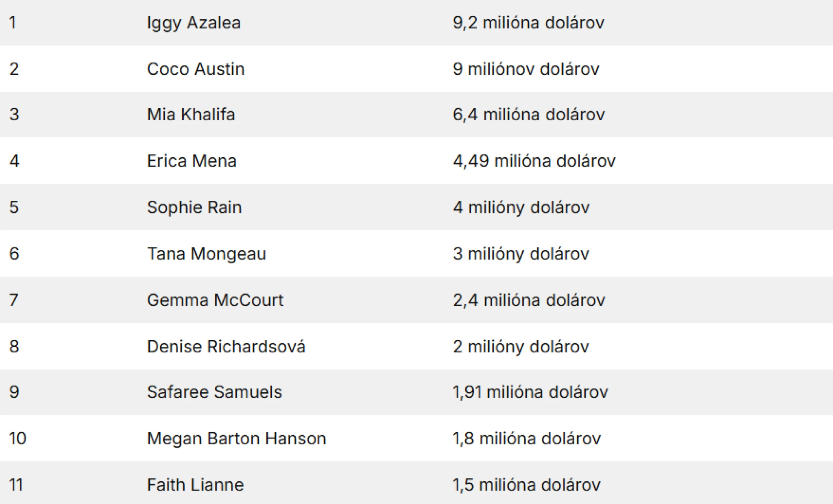Click on Sophie Rain's name

(194, 207)
